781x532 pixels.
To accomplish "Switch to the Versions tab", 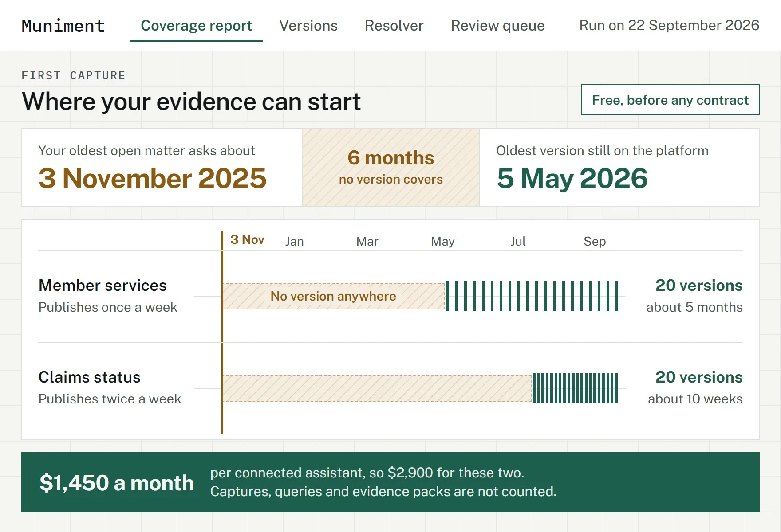I will 308,26.
